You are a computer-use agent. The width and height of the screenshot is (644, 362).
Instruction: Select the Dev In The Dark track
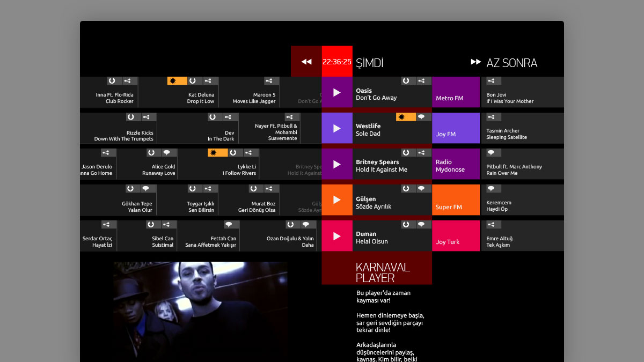[x=197, y=128]
